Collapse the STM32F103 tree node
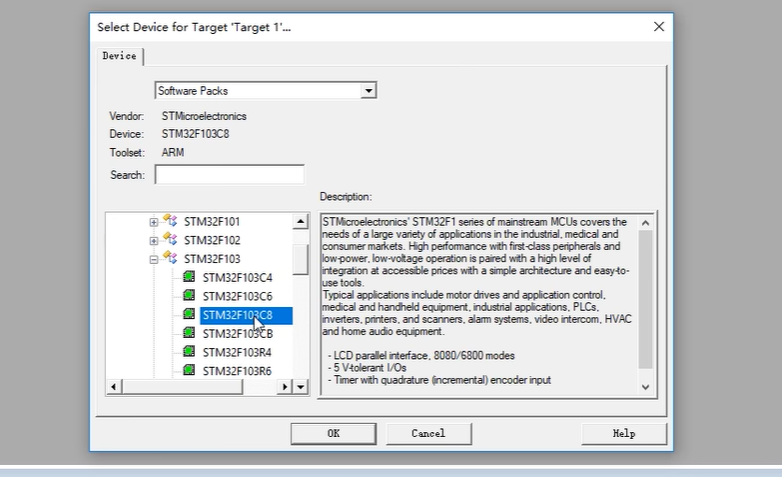 (154, 259)
